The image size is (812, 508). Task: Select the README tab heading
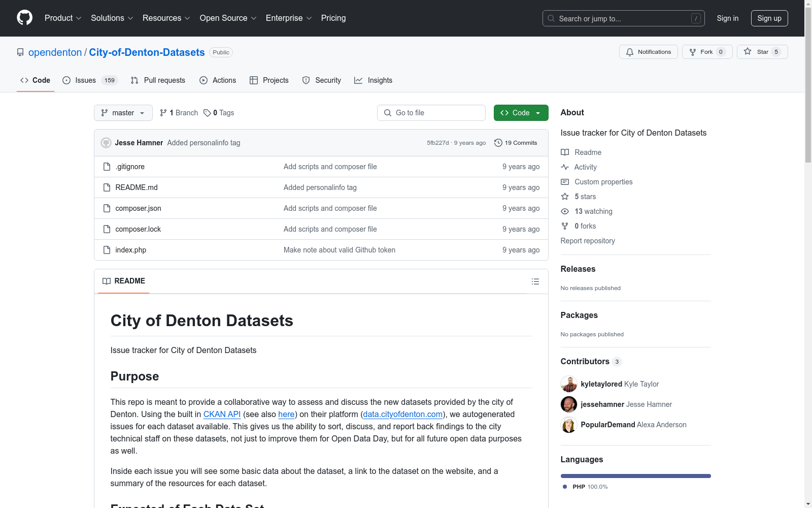pos(124,281)
